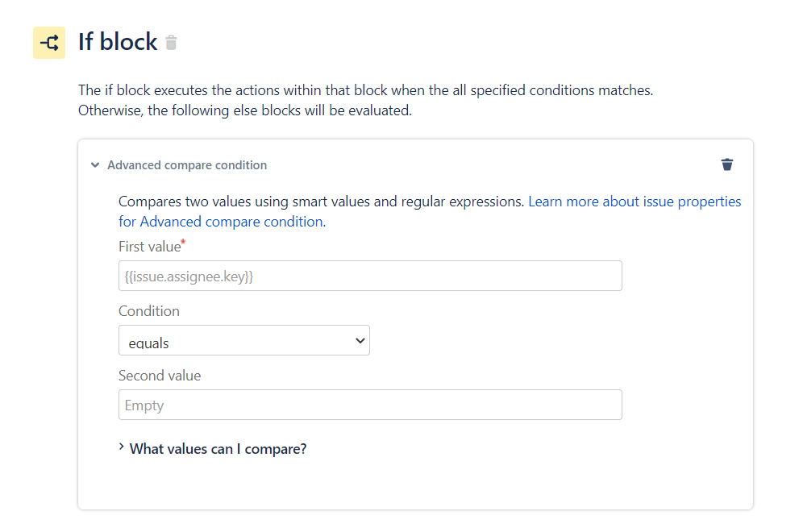Click the Advanced compare condition header label
Viewport: 803px width, 532px height.
coord(187,165)
